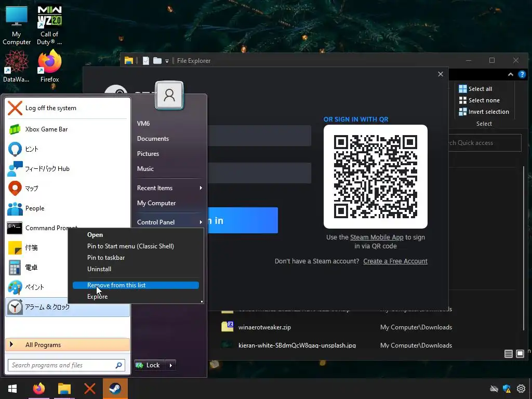Open File Explorer from the taskbar
The height and width of the screenshot is (399, 532).
(64, 389)
